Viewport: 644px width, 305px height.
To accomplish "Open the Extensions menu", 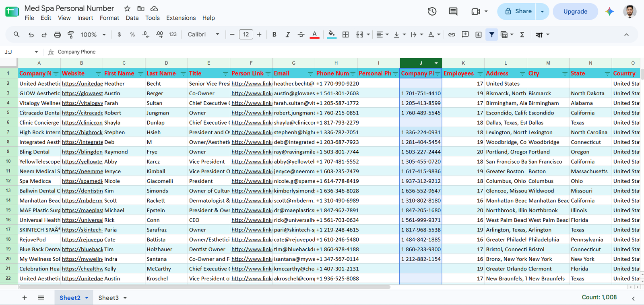I will pyautogui.click(x=181, y=18).
